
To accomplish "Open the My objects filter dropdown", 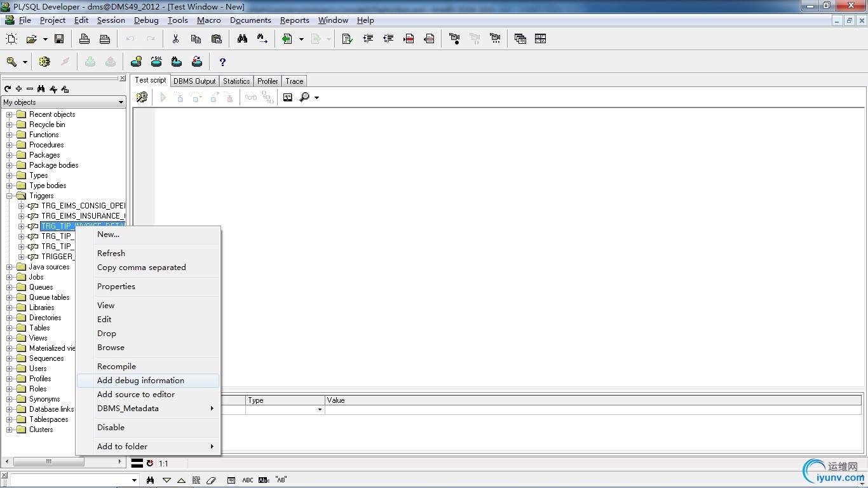I will click(x=121, y=102).
